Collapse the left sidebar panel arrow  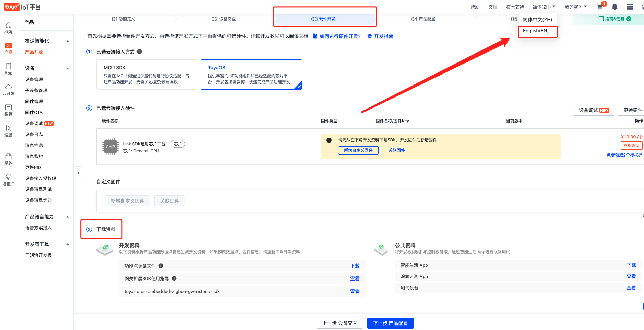78,173
